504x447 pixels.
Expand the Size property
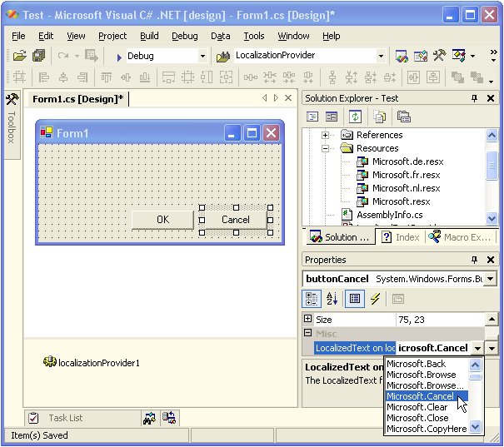pos(307,319)
